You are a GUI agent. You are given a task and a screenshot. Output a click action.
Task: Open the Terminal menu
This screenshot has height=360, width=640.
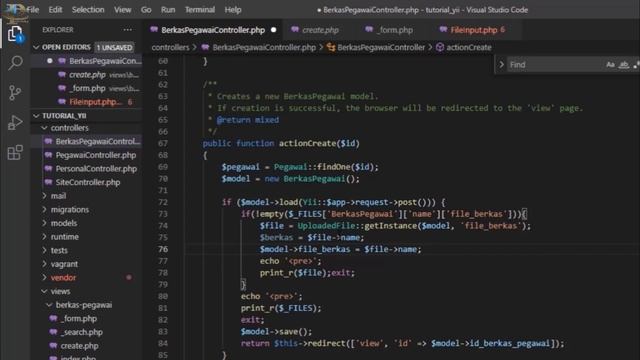pyautogui.click(x=200, y=10)
